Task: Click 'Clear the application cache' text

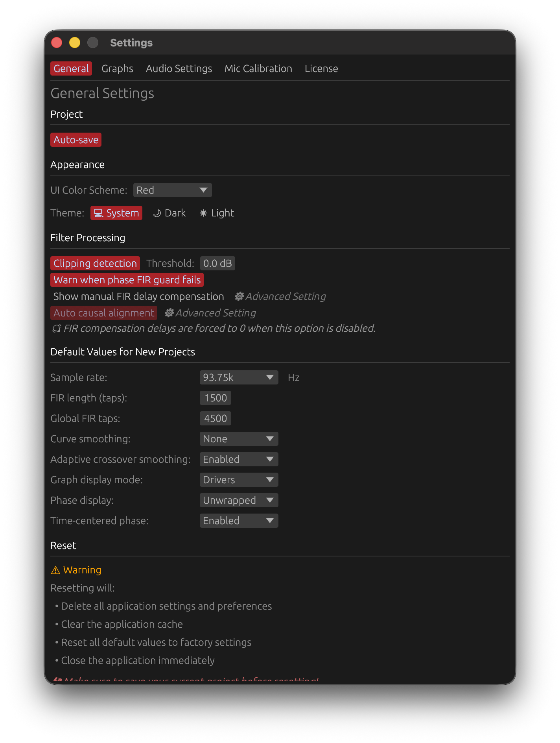Action: (122, 624)
